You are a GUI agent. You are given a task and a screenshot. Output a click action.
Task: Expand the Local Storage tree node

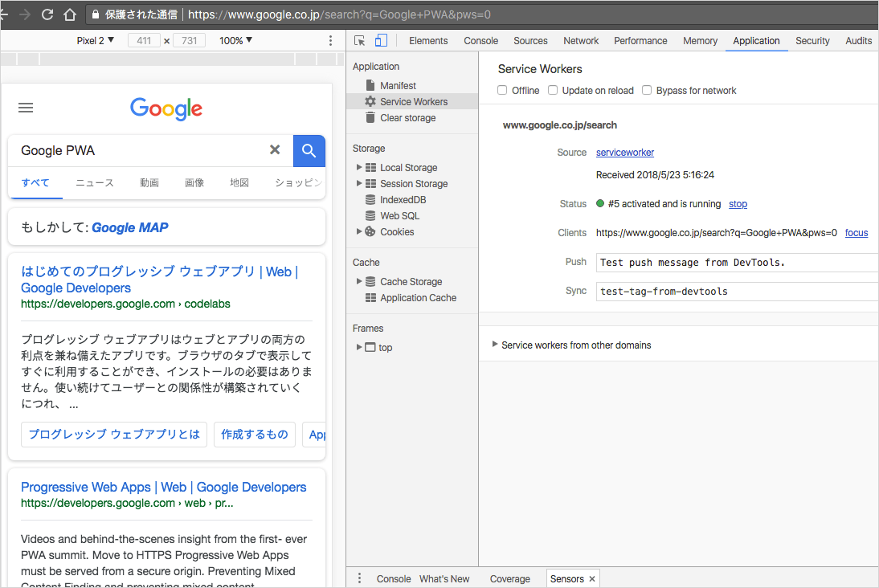[x=359, y=167]
